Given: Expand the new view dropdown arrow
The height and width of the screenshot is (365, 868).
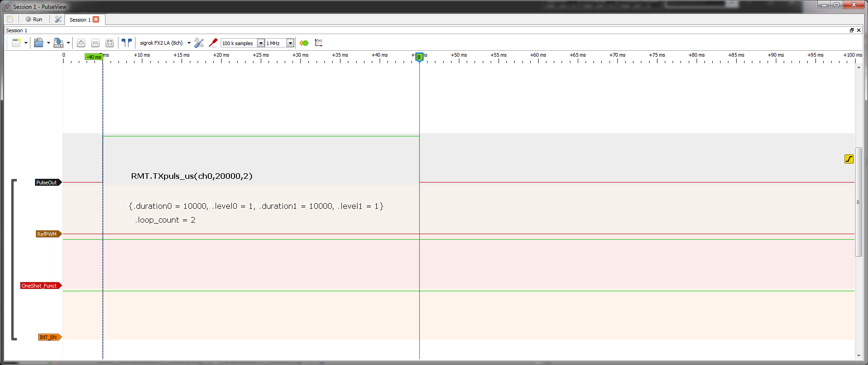Looking at the screenshot, I should pyautogui.click(x=26, y=43).
